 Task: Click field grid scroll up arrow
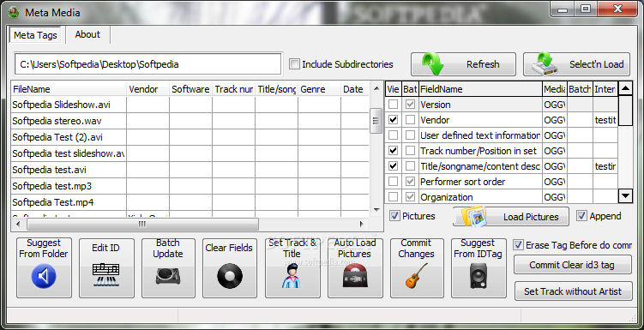[625, 88]
